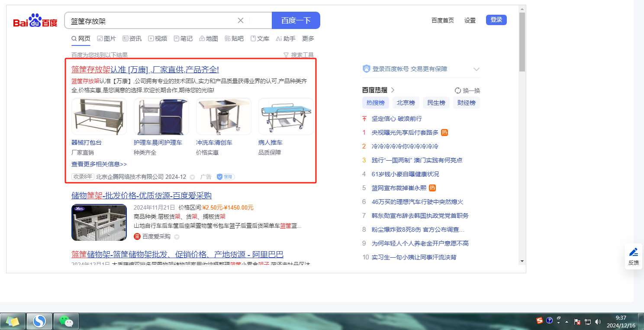Click the 热 badge beside 央视曝光先享后付套路多
Screen dimensions: 644x330
[444, 133]
